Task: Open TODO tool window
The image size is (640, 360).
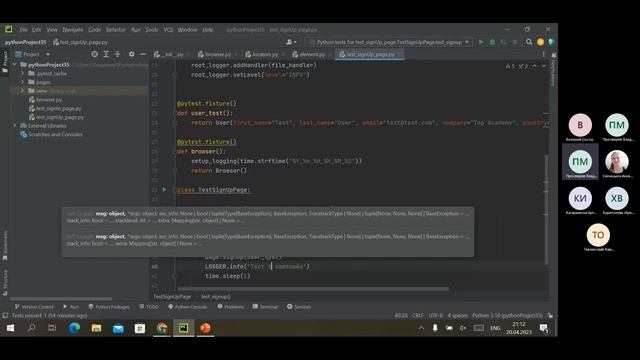Action: [x=149, y=307]
